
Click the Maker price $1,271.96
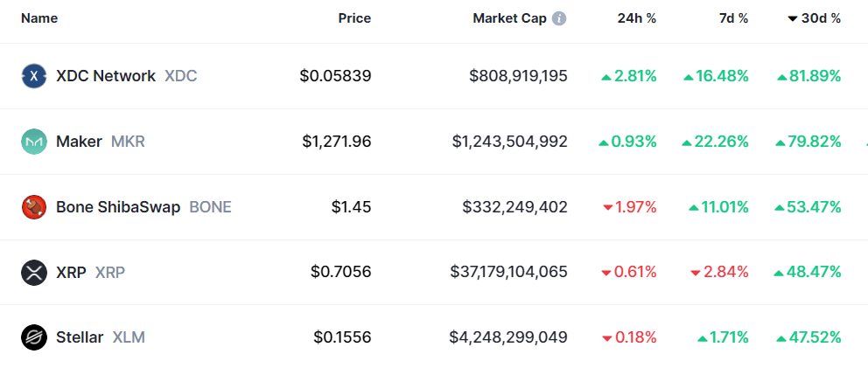point(337,142)
